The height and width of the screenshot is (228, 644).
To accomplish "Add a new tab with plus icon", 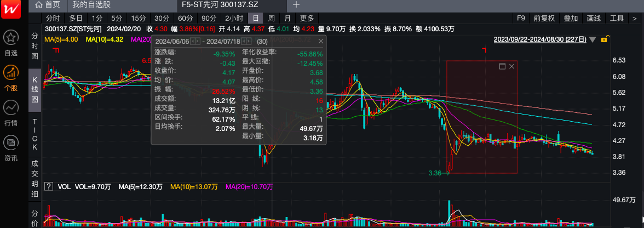I will point(296,5).
